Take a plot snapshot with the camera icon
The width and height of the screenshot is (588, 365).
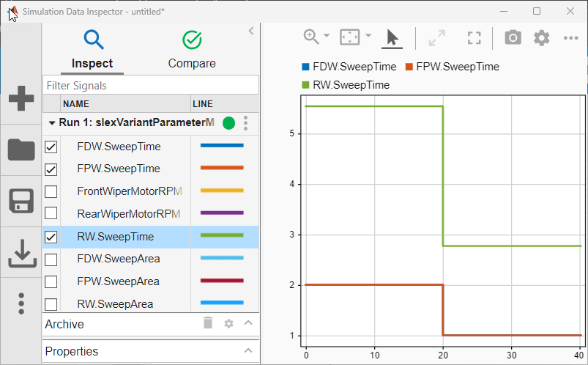[513, 37]
